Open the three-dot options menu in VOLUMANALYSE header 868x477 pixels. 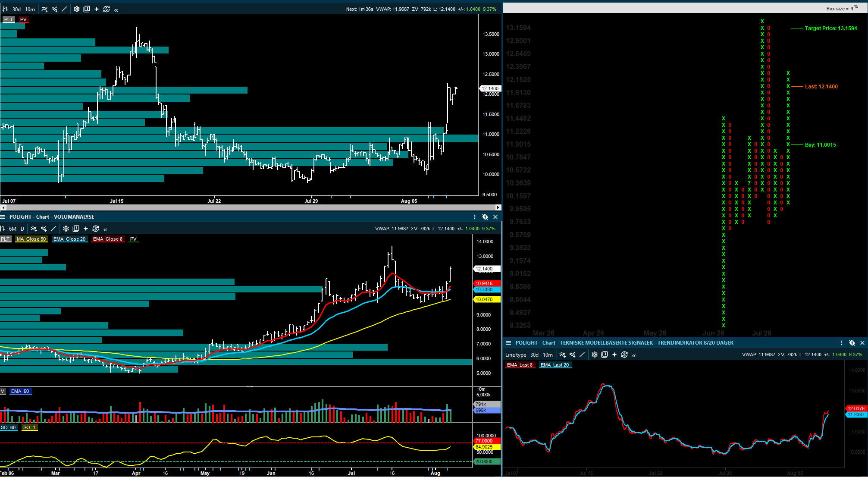point(475,217)
